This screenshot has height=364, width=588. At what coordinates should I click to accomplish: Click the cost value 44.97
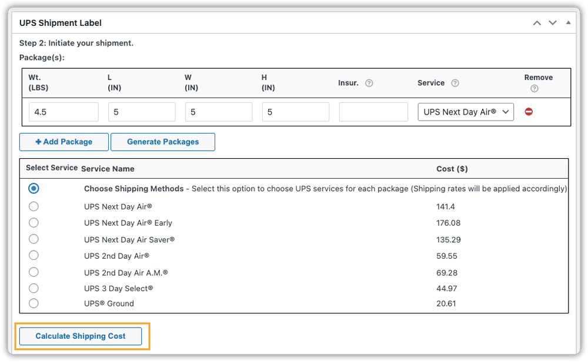point(447,289)
